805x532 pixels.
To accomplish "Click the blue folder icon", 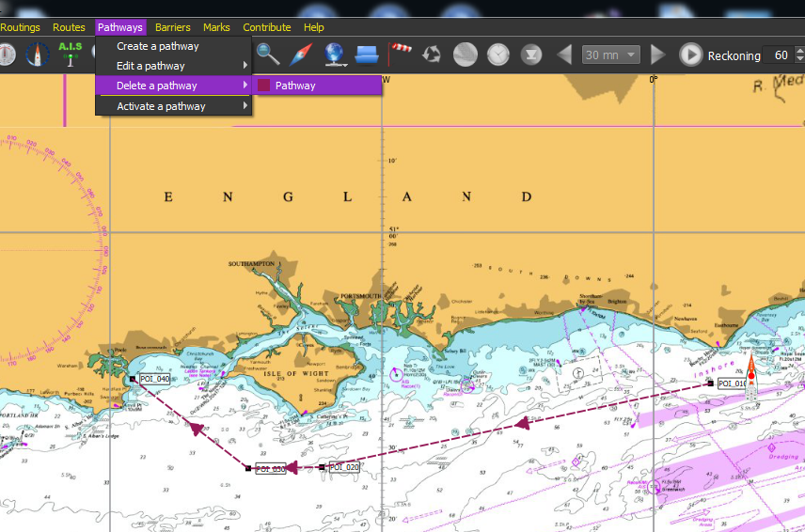I will tap(368, 55).
